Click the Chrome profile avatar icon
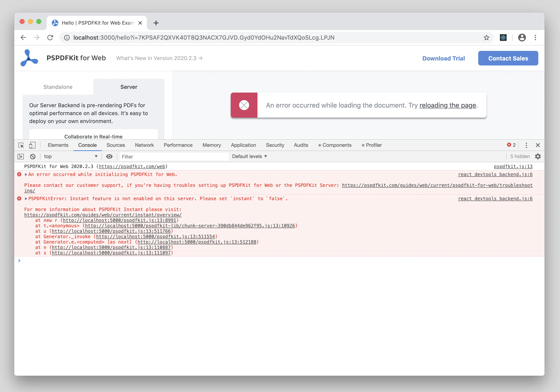Image resolution: width=560 pixels, height=392 pixels. (x=522, y=38)
